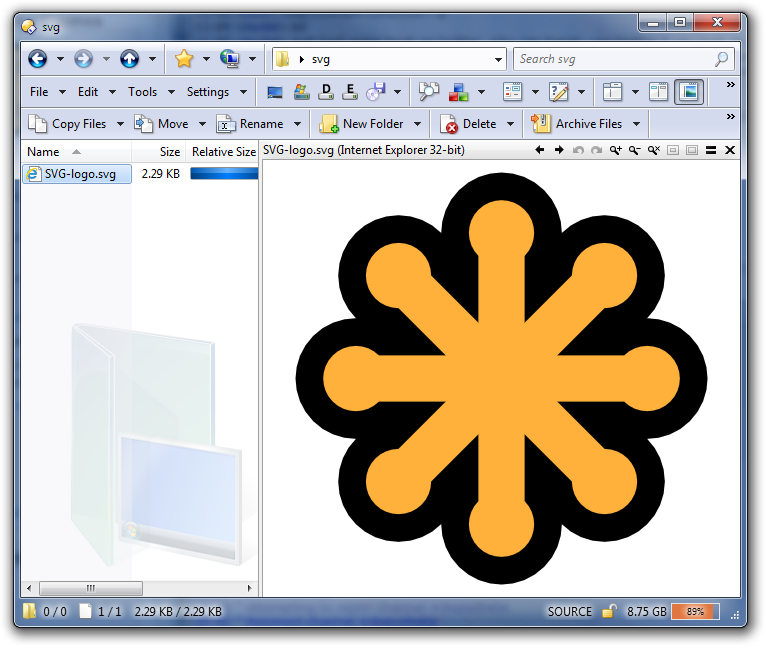The width and height of the screenshot is (765, 647).
Task: Click the colored cubes toolbar icon
Action: tap(458, 92)
